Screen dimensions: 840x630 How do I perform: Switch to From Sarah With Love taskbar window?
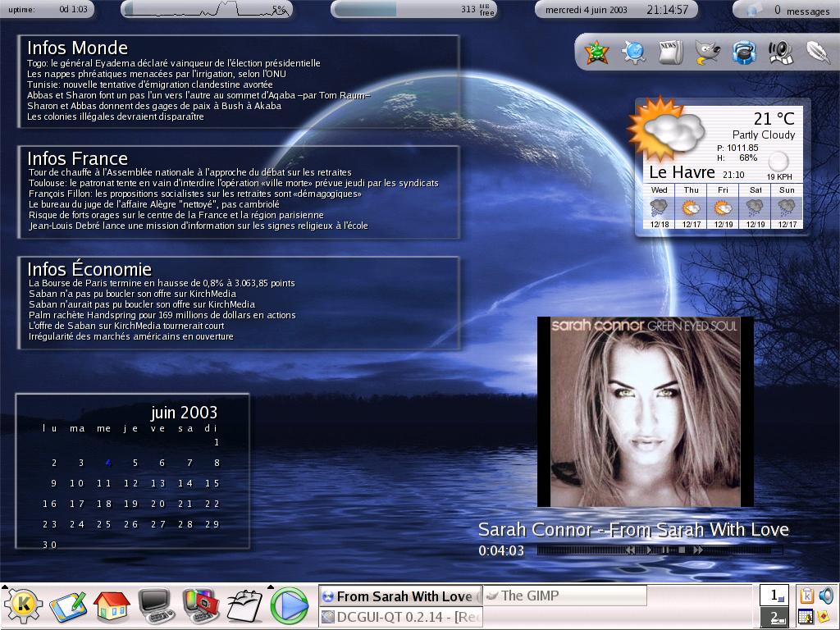tap(400, 596)
